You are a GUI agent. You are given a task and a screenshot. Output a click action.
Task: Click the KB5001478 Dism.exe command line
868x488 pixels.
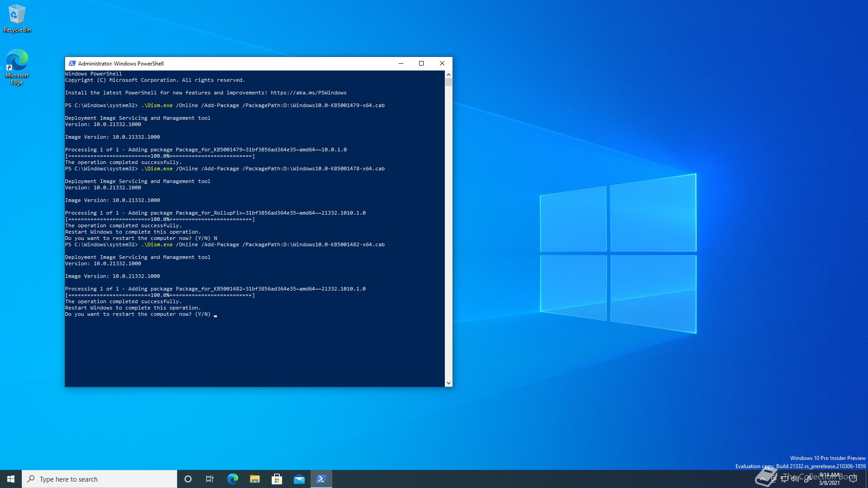tap(225, 169)
